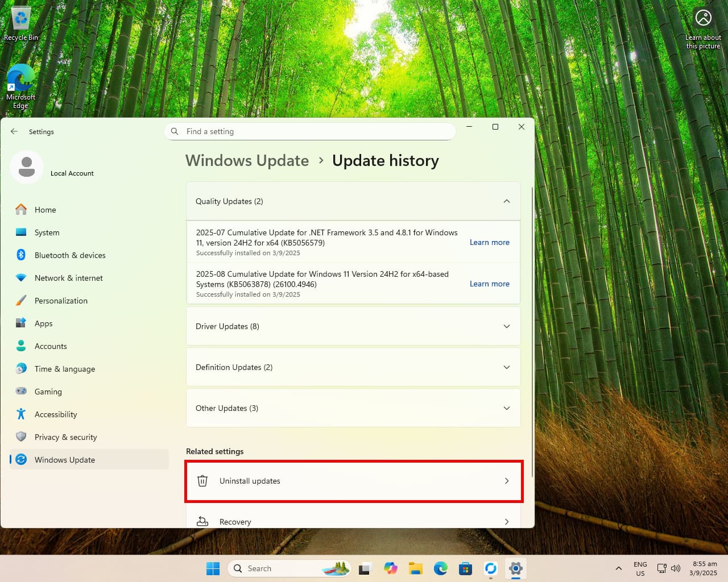
Task: Click Windows Update breadcrumb link
Action: tap(247, 161)
